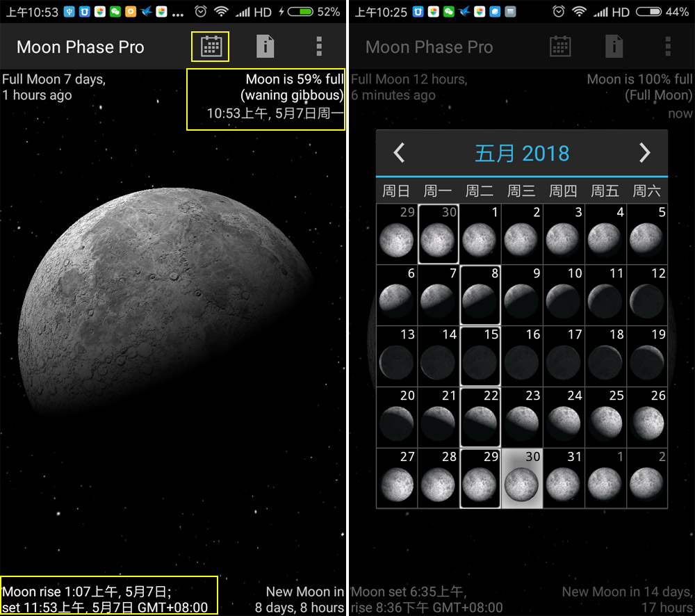
Task: Select May 6 in calendar grid
Action: point(397,295)
